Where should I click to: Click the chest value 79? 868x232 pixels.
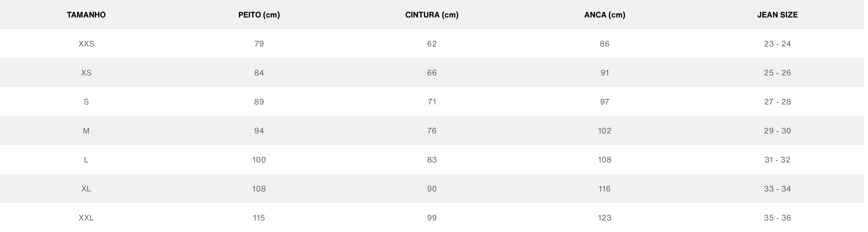tap(259, 44)
